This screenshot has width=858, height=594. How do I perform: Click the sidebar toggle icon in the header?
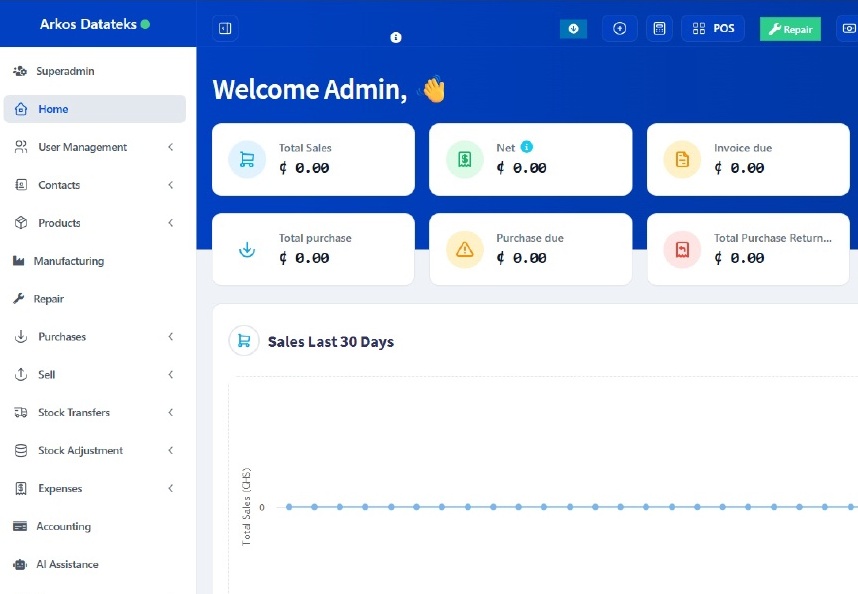pyautogui.click(x=225, y=28)
